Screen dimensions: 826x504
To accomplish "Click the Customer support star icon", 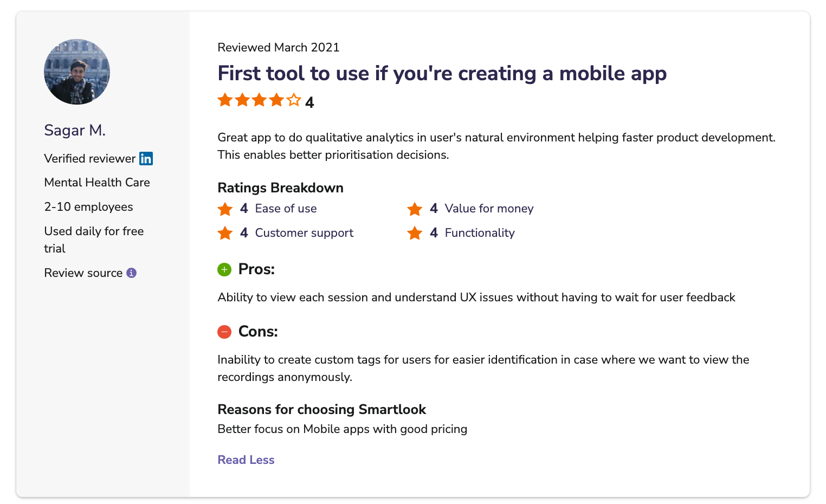I will (x=225, y=233).
